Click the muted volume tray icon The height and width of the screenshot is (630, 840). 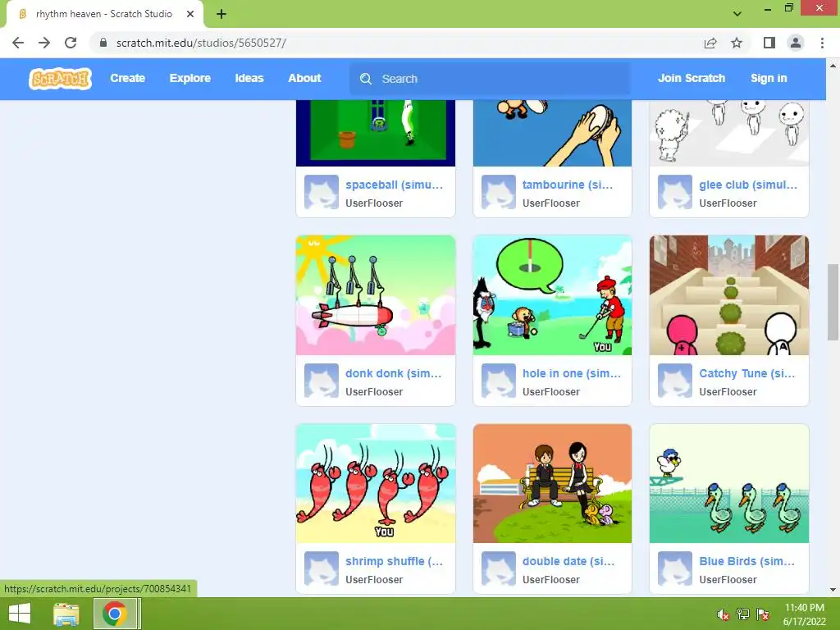(723, 614)
